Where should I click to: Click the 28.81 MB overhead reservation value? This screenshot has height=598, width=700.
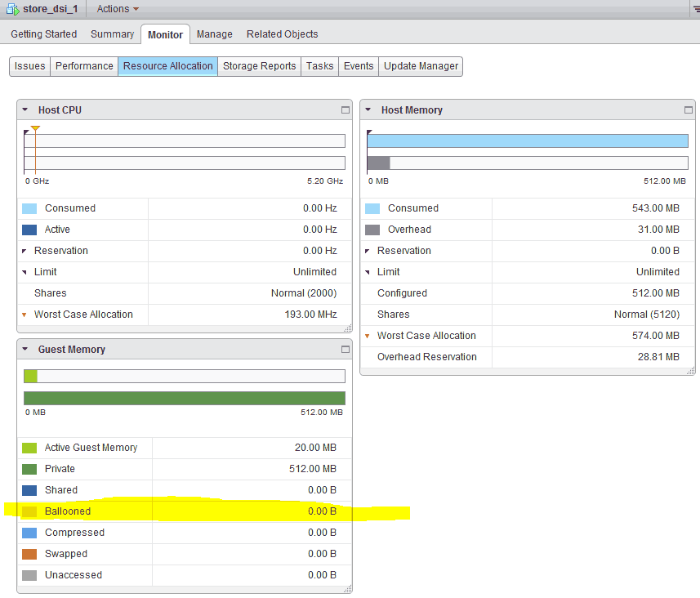(658, 357)
